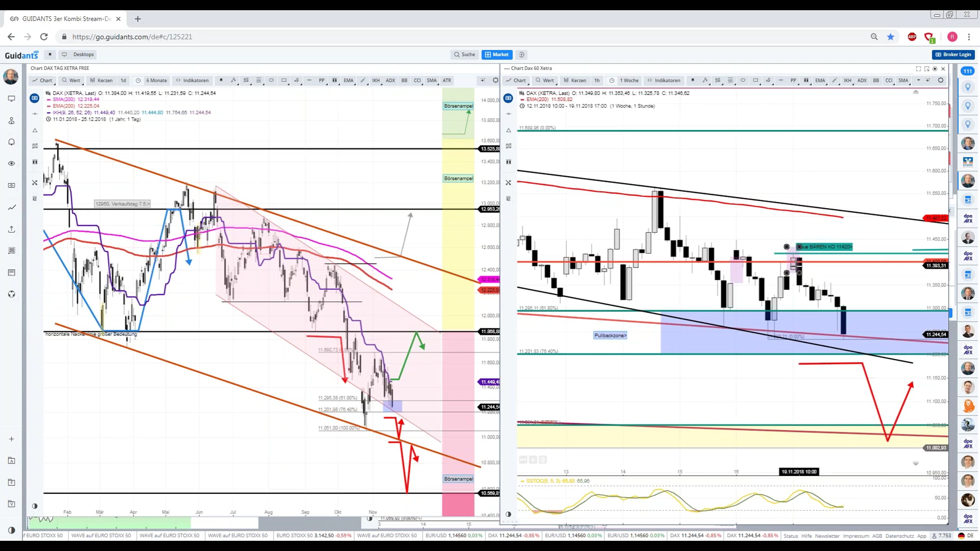This screenshot has width=980, height=551.
Task: Click the browser address bar URL
Action: pyautogui.click(x=132, y=37)
